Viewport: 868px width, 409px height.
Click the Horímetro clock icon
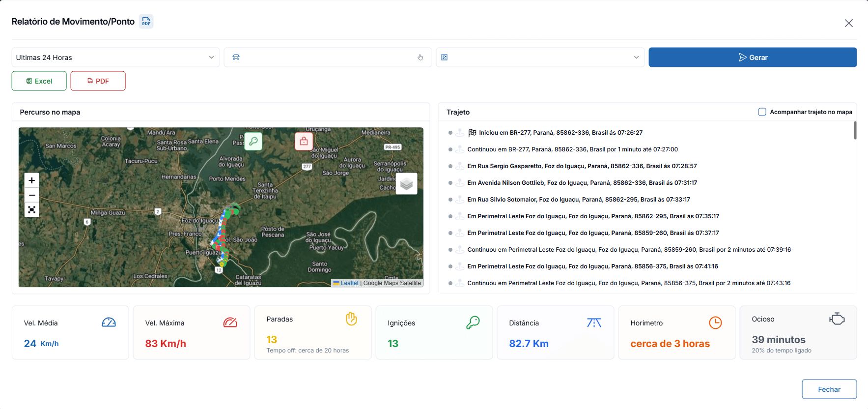click(715, 322)
